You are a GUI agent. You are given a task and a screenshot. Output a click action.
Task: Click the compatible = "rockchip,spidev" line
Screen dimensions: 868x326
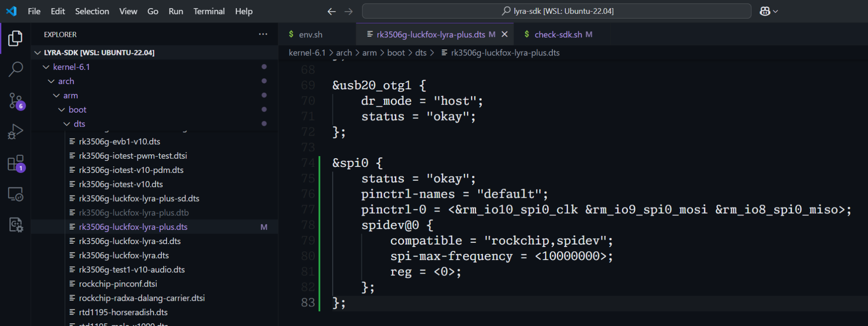[502, 241]
